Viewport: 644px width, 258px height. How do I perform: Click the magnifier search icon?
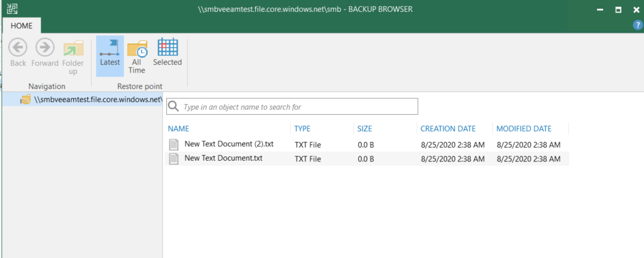point(174,107)
